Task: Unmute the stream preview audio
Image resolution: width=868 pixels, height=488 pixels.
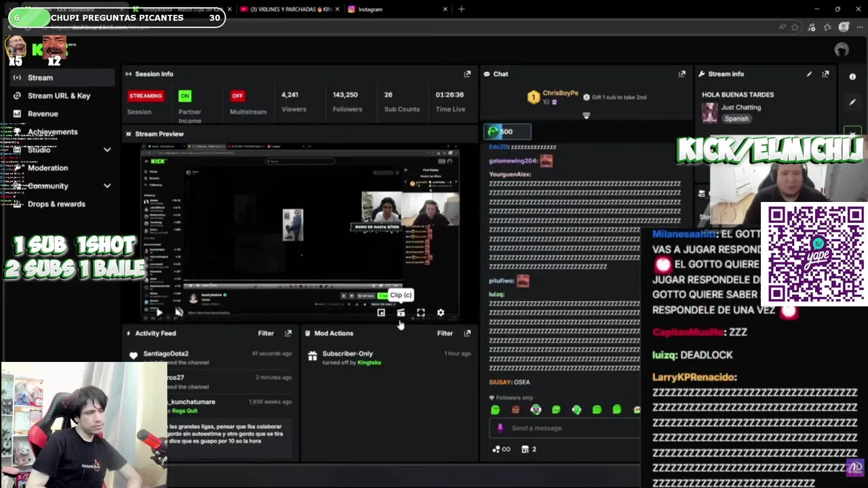Action: pos(179,312)
